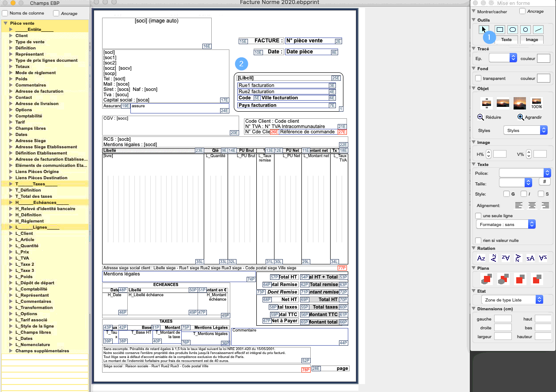This screenshot has width=556, height=392.
Task: Toggle the 'Noms de colonne' checkbox
Action: point(5,13)
